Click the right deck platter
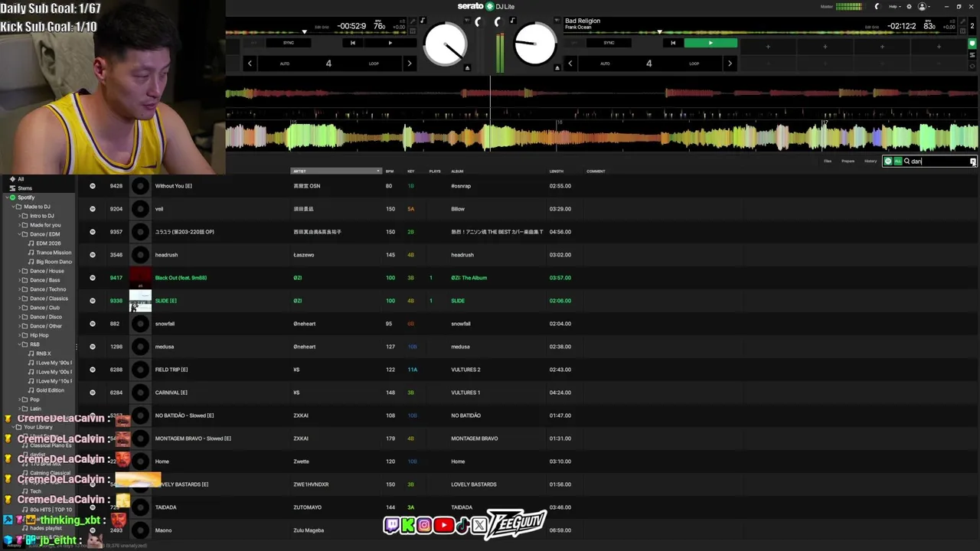 pos(535,44)
